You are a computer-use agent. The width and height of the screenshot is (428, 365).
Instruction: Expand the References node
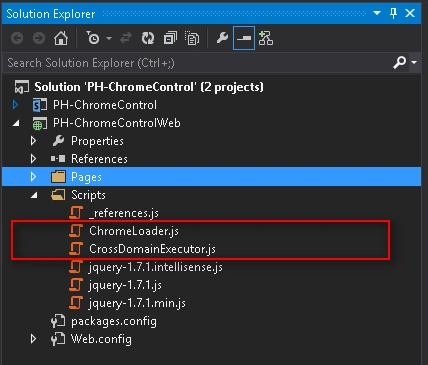33,159
